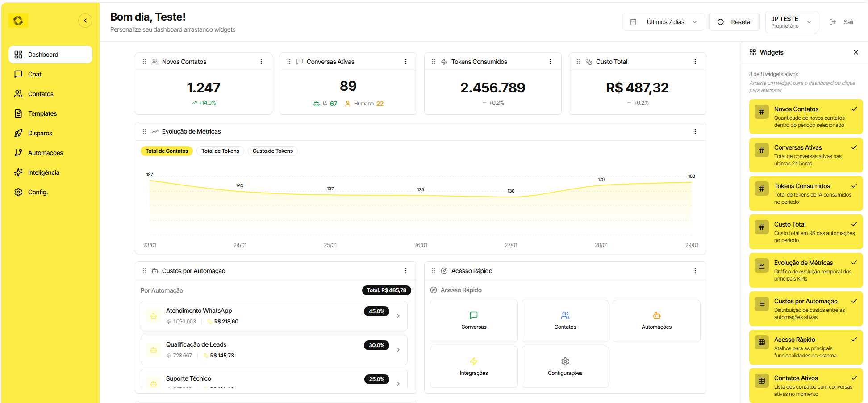Click the IA 67 conversations count
The height and width of the screenshot is (403, 868).
pyautogui.click(x=325, y=104)
